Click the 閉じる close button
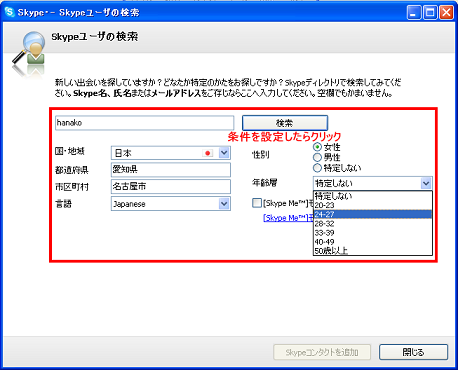 413,352
